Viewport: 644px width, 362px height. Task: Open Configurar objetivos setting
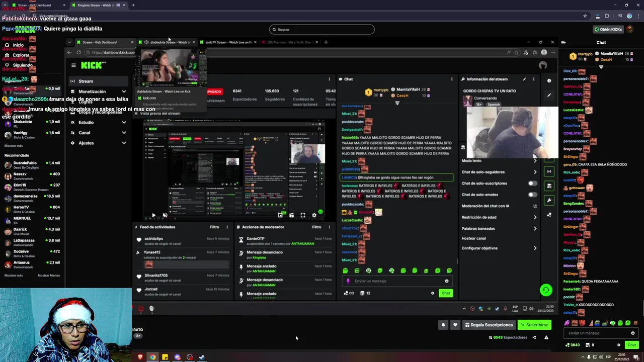click(x=499, y=248)
